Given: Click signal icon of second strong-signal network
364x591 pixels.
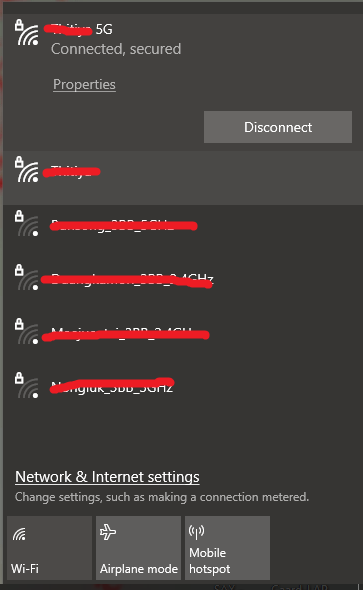Looking at the screenshot, I should click(x=27, y=170).
